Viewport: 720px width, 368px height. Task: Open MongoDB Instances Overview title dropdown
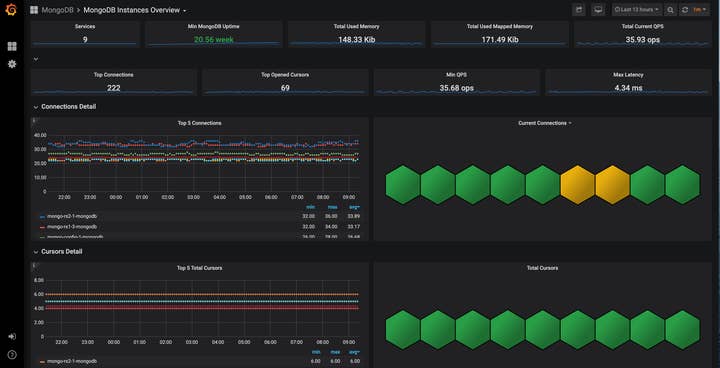click(135, 10)
